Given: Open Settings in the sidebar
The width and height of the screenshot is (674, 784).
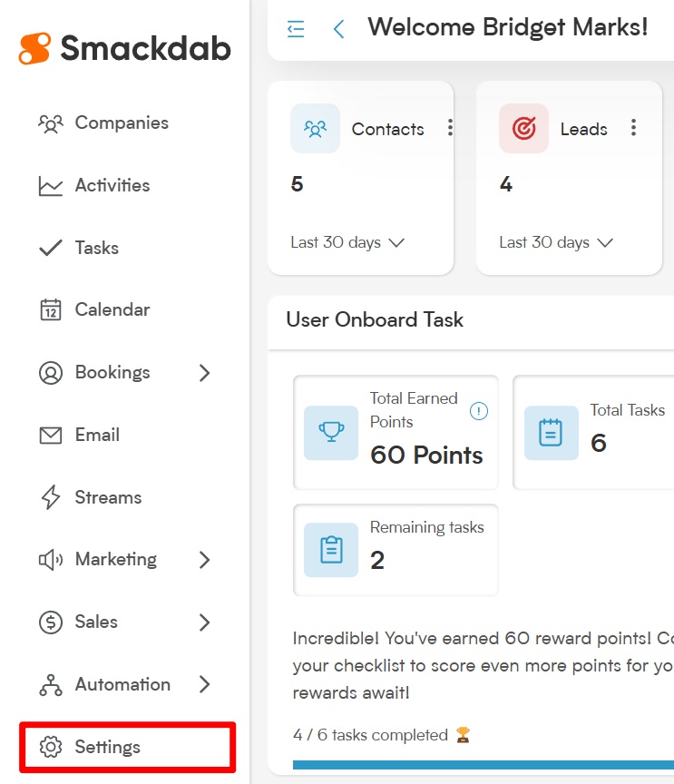Looking at the screenshot, I should pyautogui.click(x=107, y=747).
